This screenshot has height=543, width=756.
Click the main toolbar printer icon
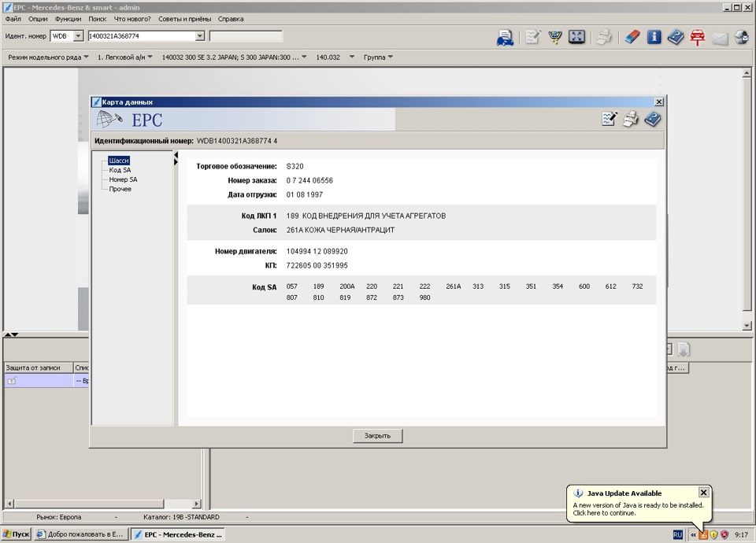[x=604, y=37]
